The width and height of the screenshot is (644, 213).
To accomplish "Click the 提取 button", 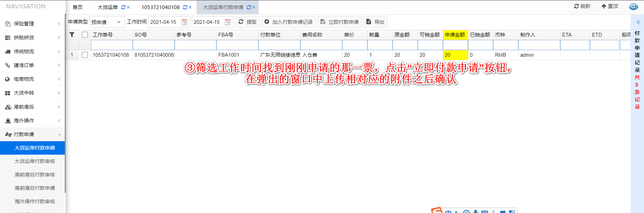I will point(248,22).
